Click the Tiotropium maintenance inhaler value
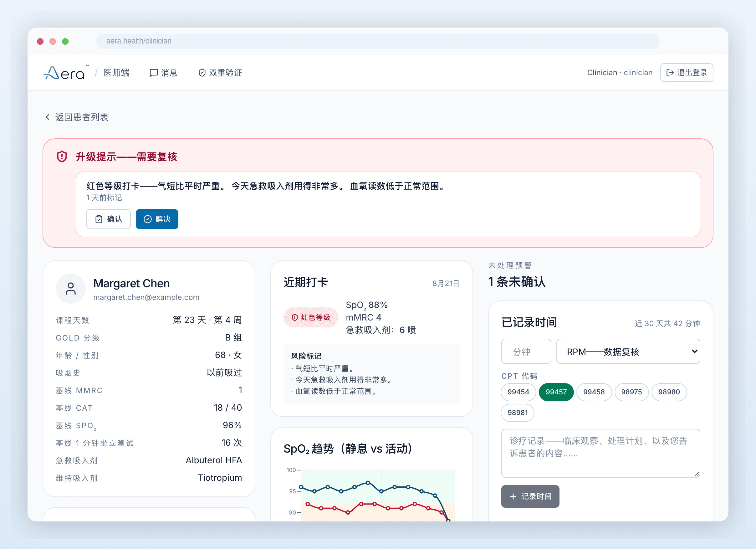This screenshot has height=549, width=756. (220, 478)
